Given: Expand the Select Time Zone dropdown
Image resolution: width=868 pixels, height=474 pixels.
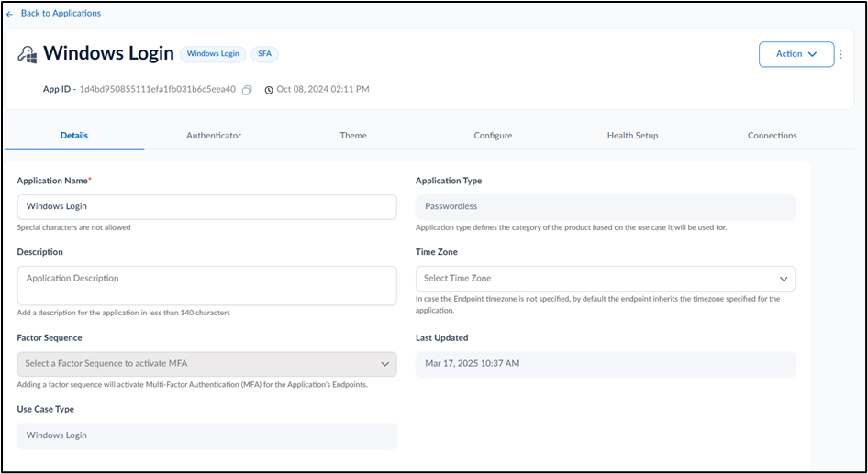Looking at the screenshot, I should click(x=605, y=278).
